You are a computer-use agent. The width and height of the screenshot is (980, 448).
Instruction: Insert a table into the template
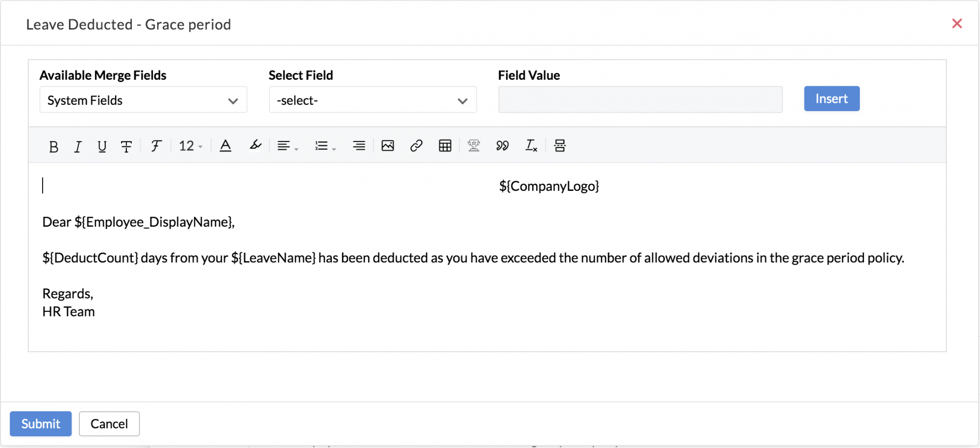coord(444,145)
